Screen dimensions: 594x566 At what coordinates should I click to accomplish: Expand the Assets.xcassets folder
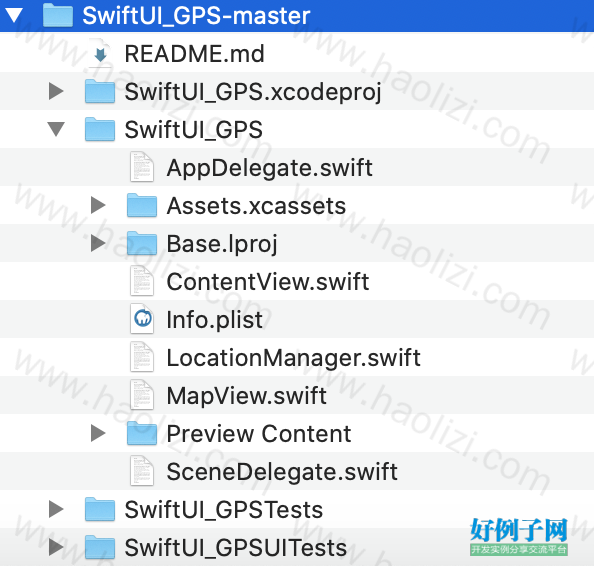click(x=98, y=205)
